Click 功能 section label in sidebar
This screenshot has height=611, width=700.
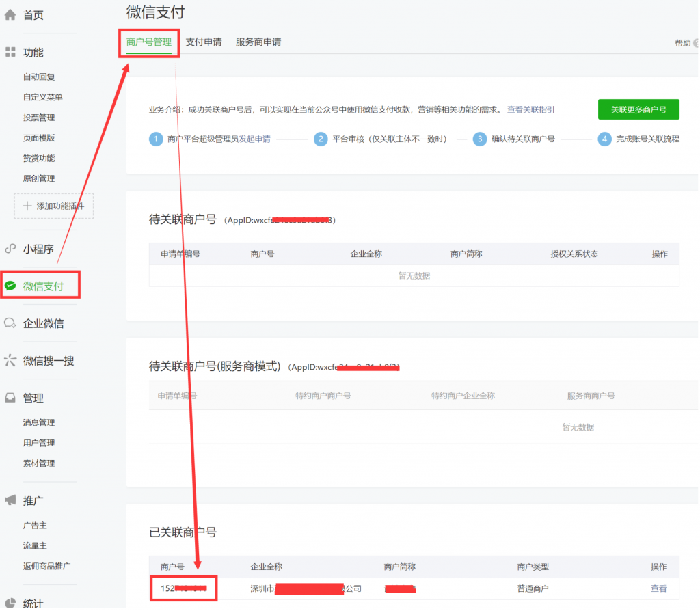pyautogui.click(x=33, y=53)
